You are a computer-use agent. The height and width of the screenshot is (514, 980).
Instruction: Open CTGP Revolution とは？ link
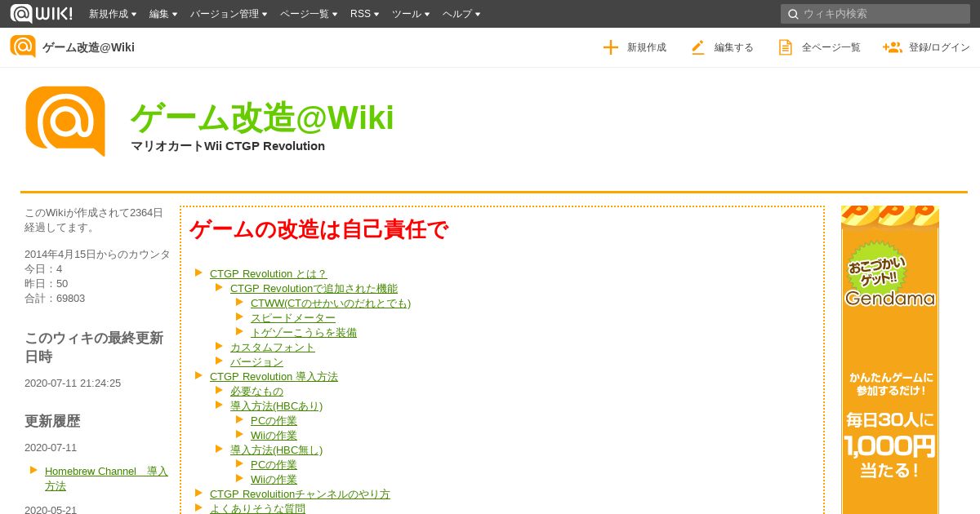tap(269, 273)
